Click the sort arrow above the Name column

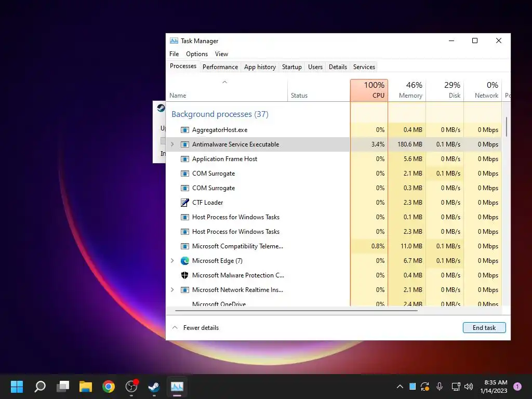coord(224,82)
